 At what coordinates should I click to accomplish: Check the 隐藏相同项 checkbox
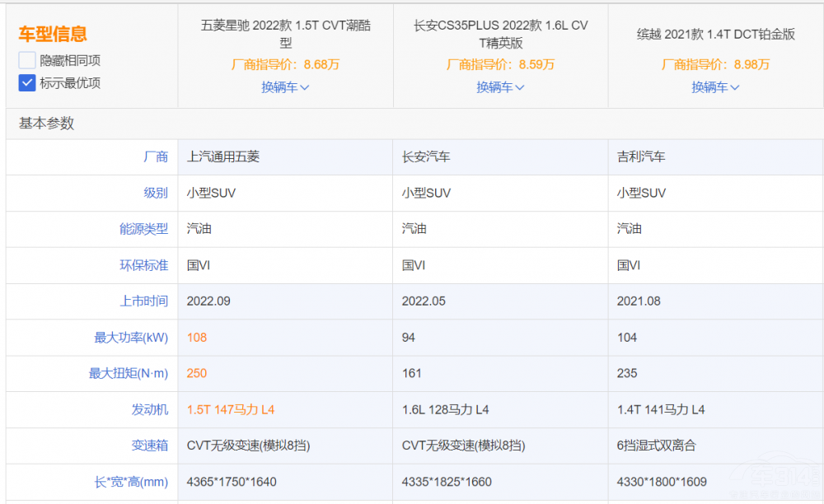point(27,60)
